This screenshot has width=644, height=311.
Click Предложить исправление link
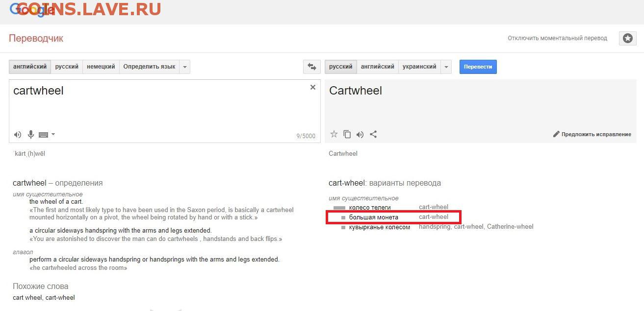tap(592, 134)
